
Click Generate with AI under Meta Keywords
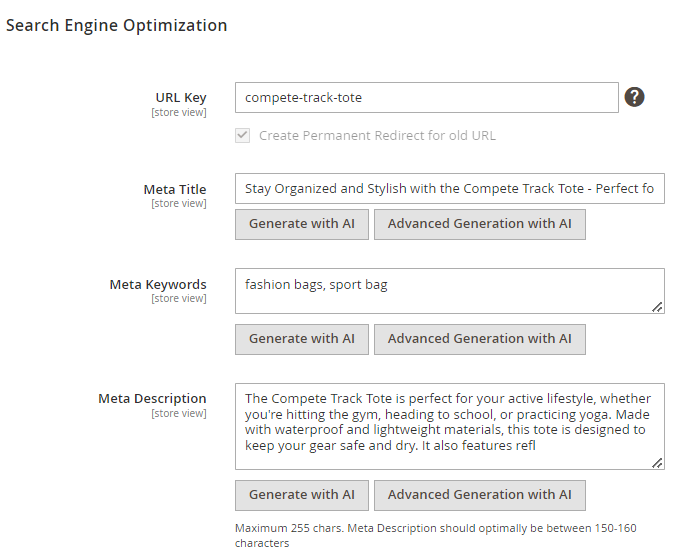[x=302, y=339]
